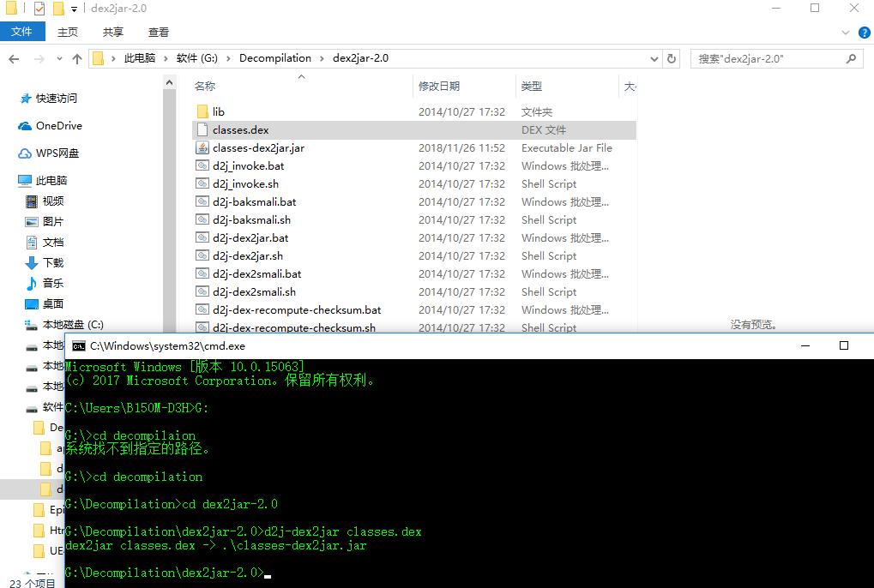
Task: Select d2j-dex-recompute-checksum.bat file icon
Action: (202, 309)
